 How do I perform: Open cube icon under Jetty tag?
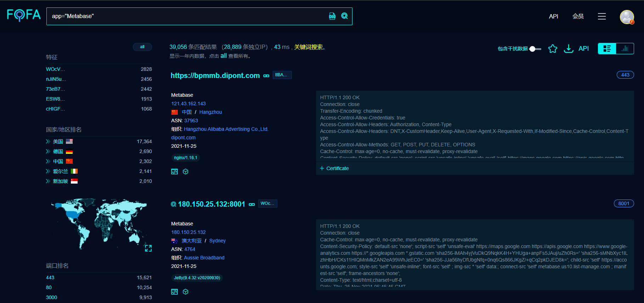186,292
